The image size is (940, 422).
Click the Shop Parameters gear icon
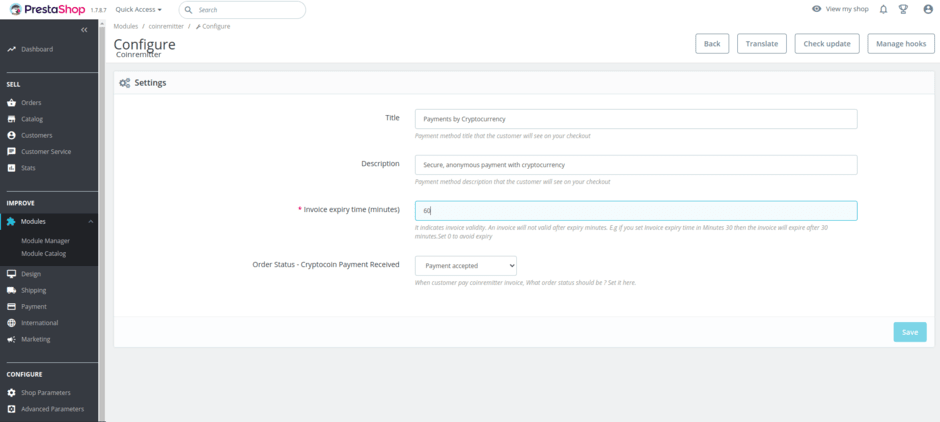tap(11, 393)
